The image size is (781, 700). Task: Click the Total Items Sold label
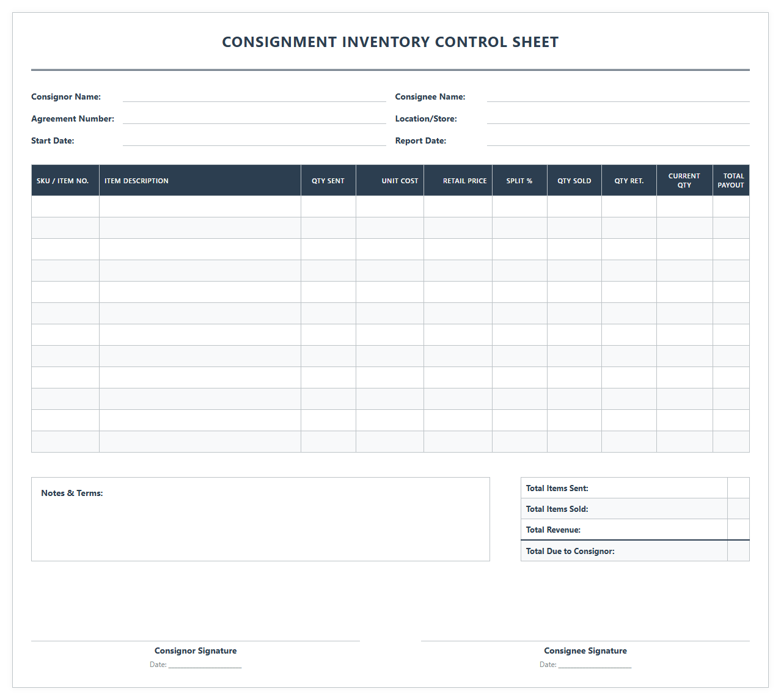point(557,509)
